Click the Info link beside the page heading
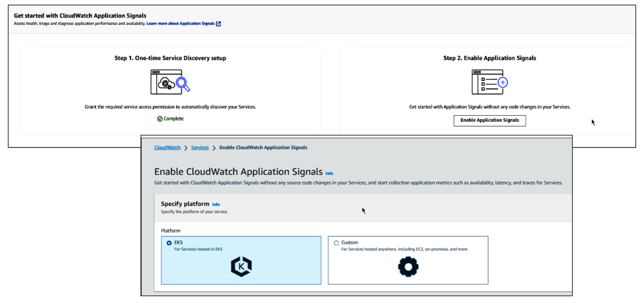Viewport: 644px width, 303px height. pyautogui.click(x=329, y=173)
